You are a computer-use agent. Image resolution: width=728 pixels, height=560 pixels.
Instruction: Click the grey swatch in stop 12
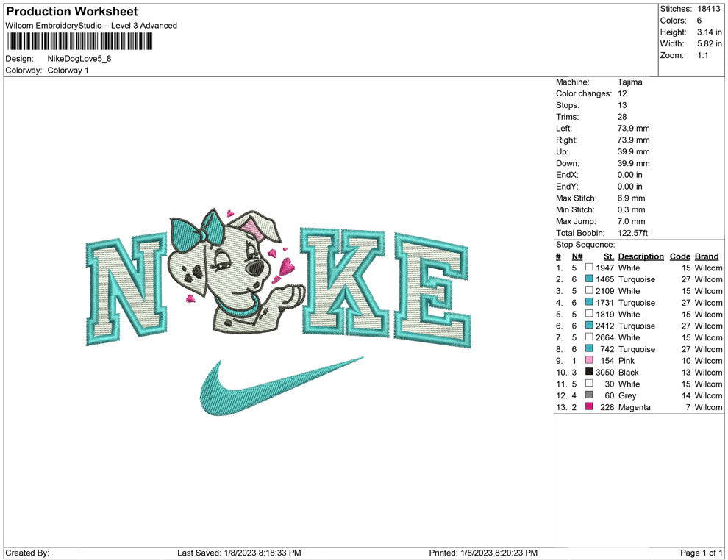tap(589, 395)
